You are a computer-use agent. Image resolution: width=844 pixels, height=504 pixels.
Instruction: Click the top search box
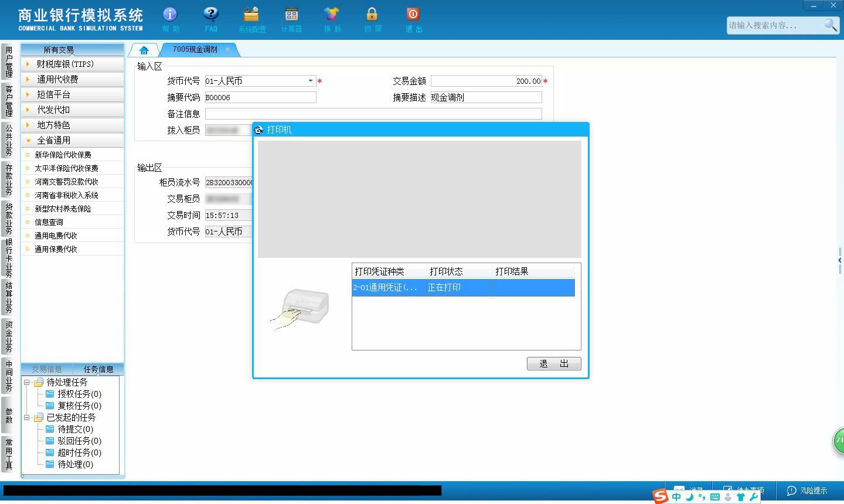click(x=775, y=25)
